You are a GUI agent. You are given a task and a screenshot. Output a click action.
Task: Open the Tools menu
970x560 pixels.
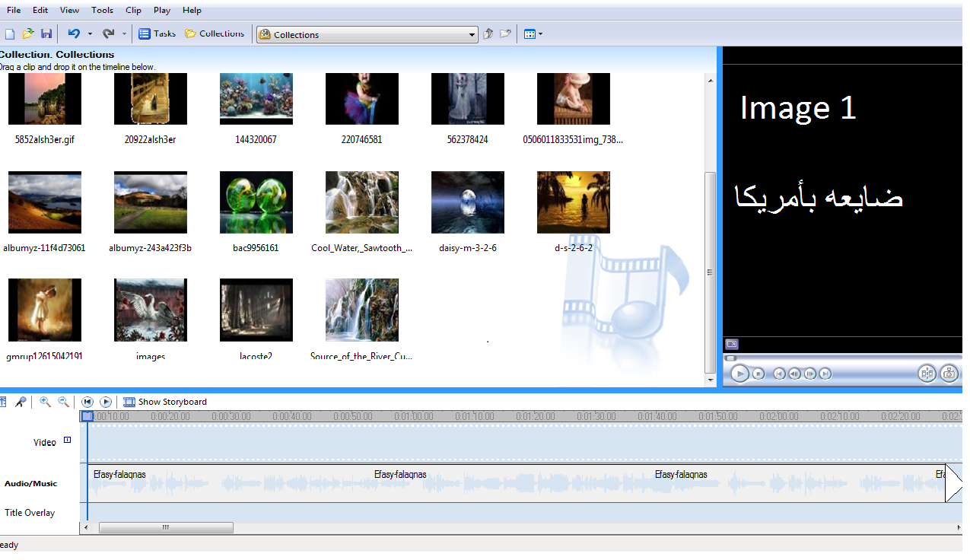(x=102, y=10)
